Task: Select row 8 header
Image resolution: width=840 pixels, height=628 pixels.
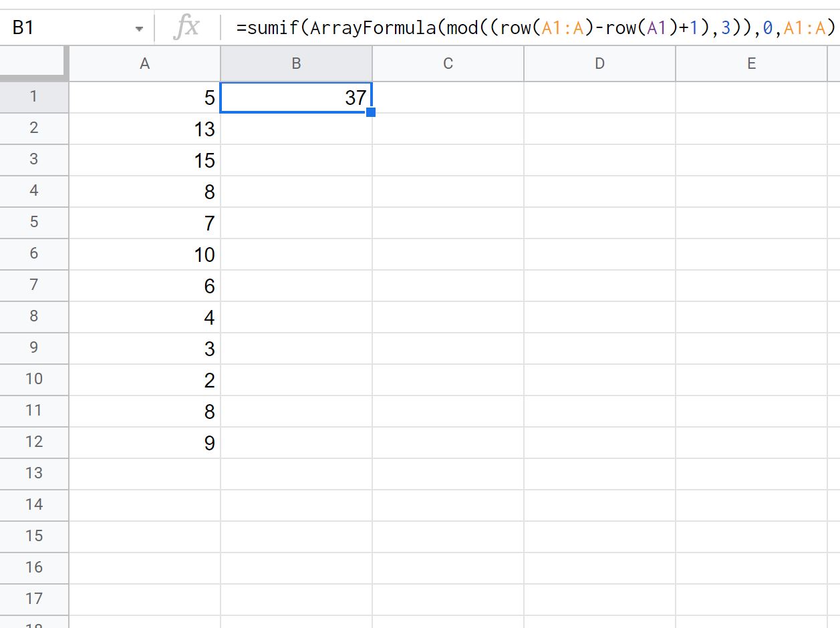Action: (34, 317)
